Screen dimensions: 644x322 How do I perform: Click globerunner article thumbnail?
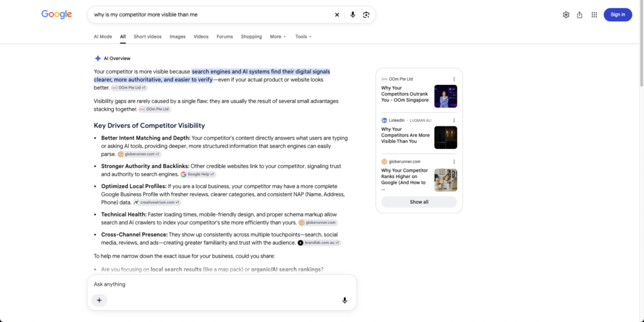[446, 180]
